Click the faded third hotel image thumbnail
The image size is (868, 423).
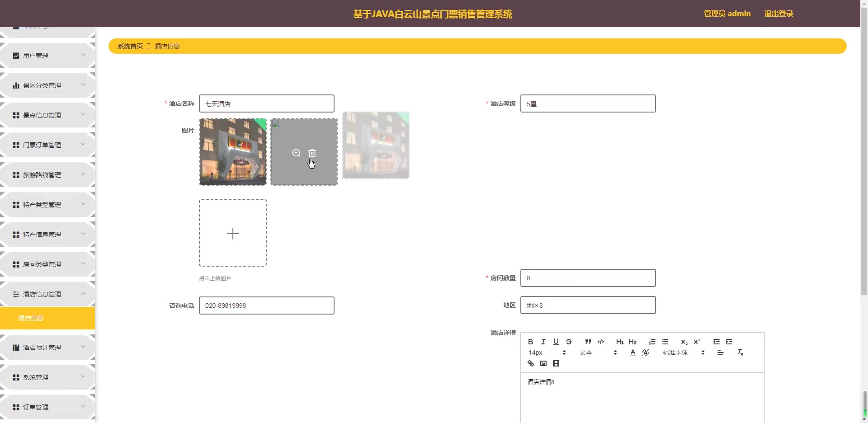(x=376, y=145)
